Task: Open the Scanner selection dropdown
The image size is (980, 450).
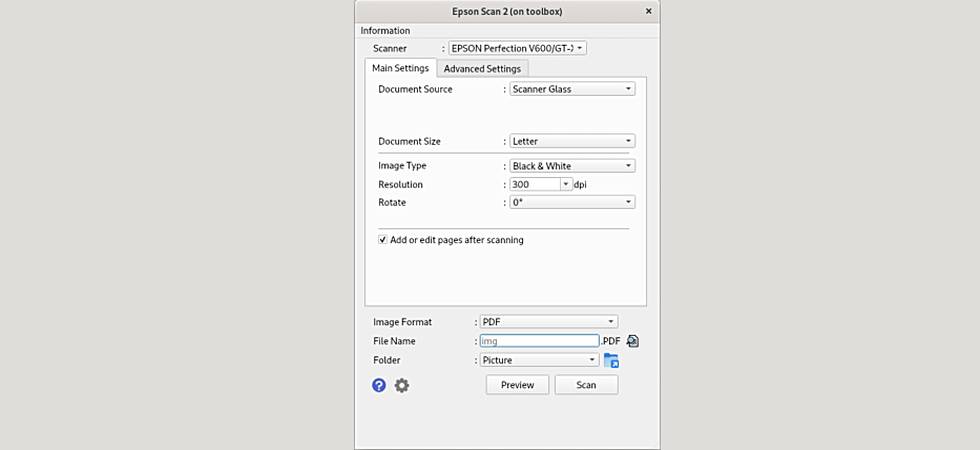Action: [x=517, y=48]
